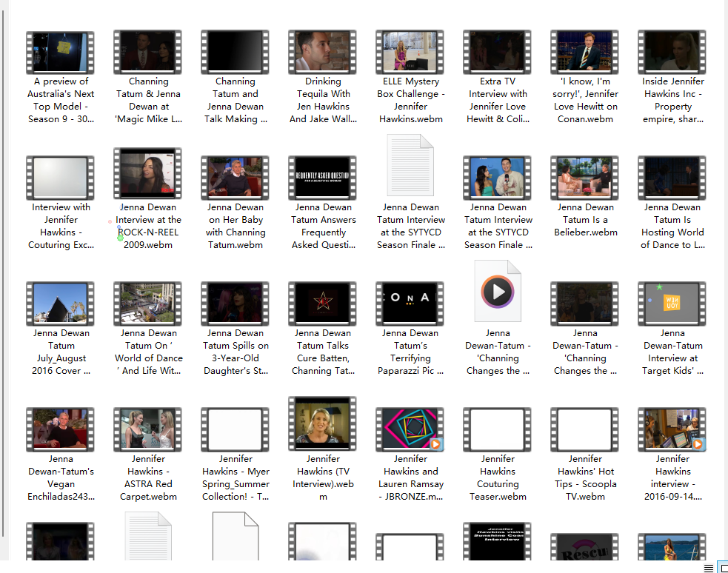728x573 pixels.
Task: Select 'Jennifer Hawkins - ASTRA Red Carpet.webm'
Action: point(147,429)
